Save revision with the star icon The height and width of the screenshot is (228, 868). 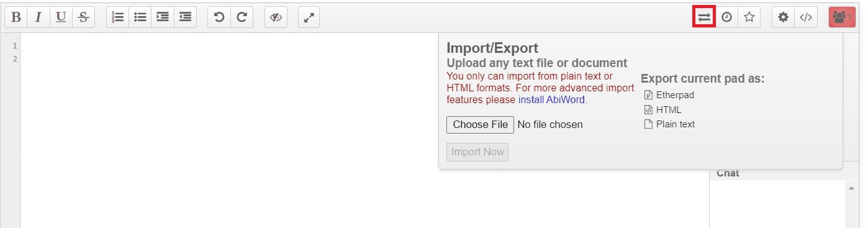pyautogui.click(x=749, y=17)
